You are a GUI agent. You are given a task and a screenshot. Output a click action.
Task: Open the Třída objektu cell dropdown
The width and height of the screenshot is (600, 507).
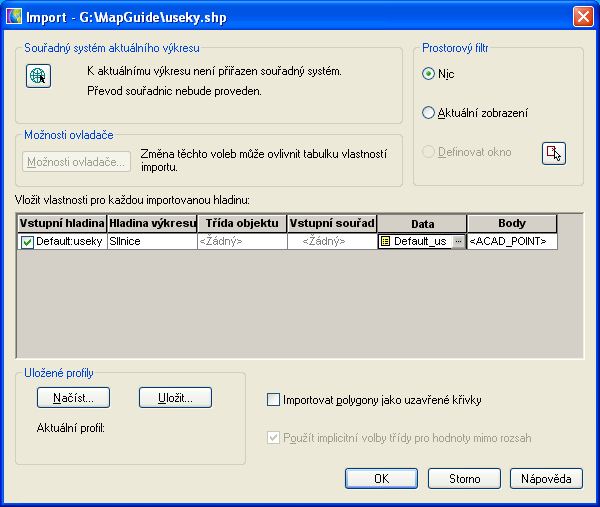click(x=242, y=242)
